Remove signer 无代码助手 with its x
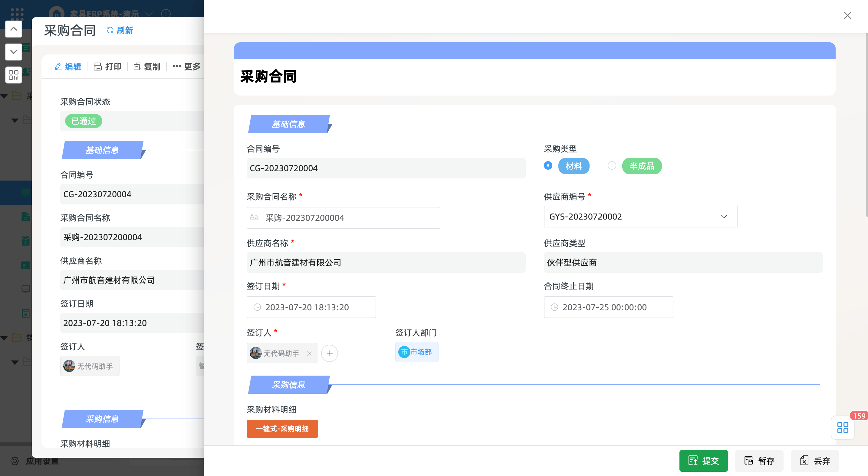This screenshot has height=476, width=868. point(309,354)
